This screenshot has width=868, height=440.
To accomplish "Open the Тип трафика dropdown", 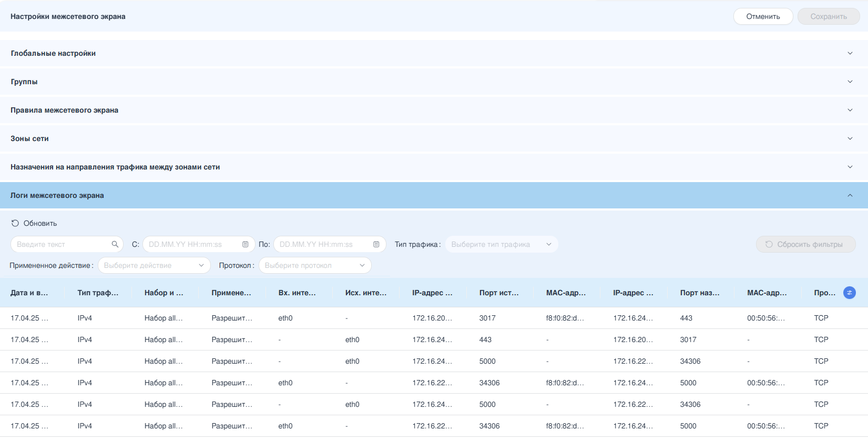I will tap(501, 244).
